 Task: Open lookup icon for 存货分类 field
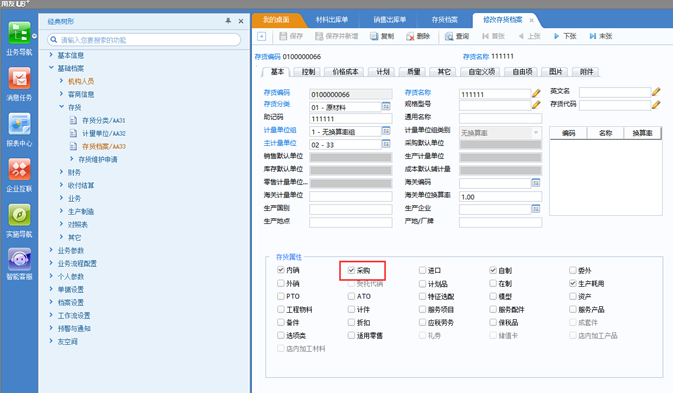click(x=386, y=106)
